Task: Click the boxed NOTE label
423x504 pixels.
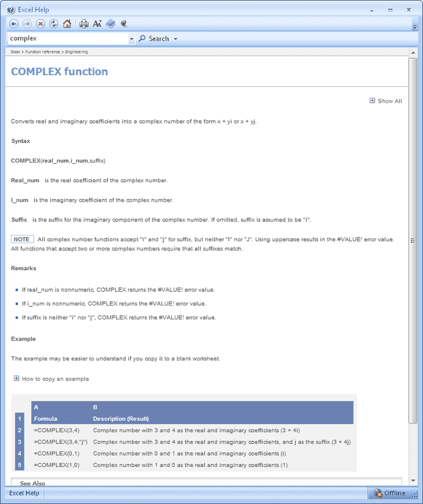Action: tap(22, 239)
